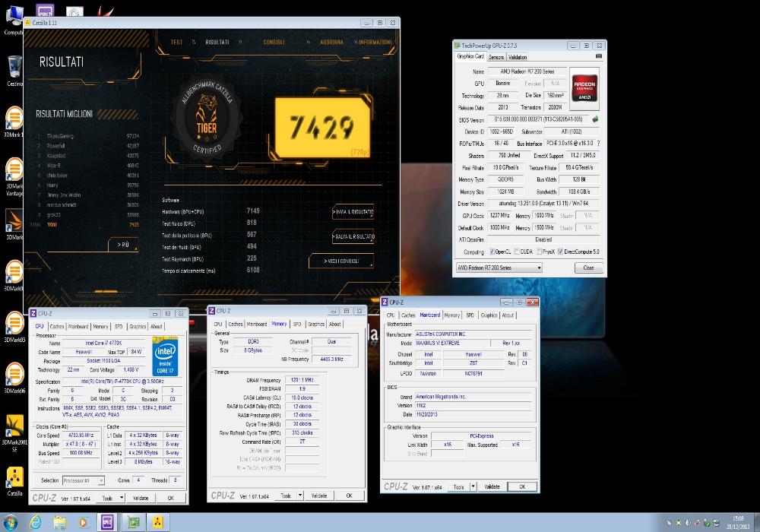Click the DRAM Frequency value in CPU-Z
Image resolution: width=760 pixels, height=532 pixels.
coord(302,380)
